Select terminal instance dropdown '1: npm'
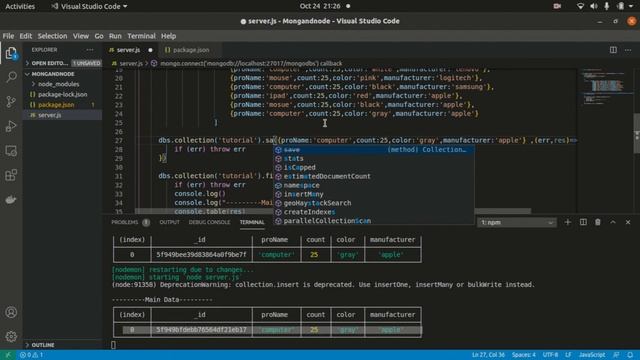 coord(517,222)
